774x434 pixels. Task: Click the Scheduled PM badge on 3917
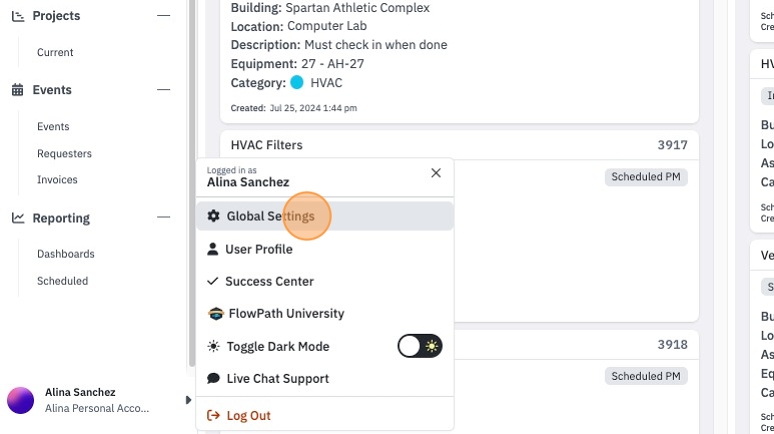click(x=646, y=177)
